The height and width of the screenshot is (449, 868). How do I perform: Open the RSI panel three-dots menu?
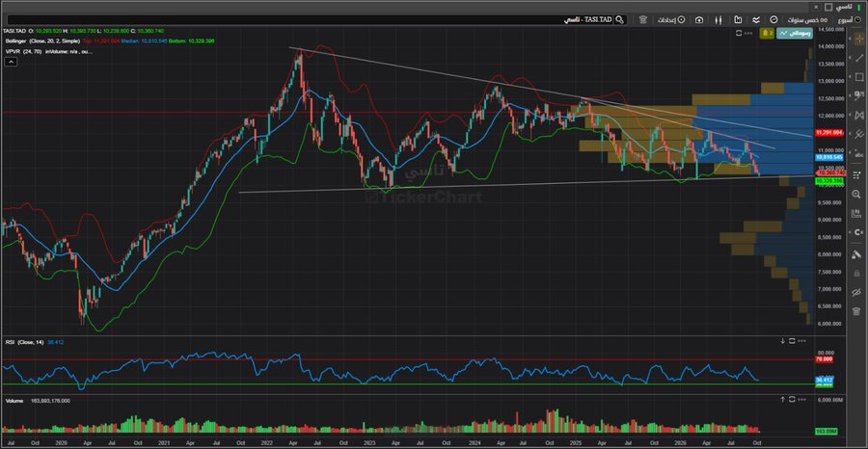802,341
